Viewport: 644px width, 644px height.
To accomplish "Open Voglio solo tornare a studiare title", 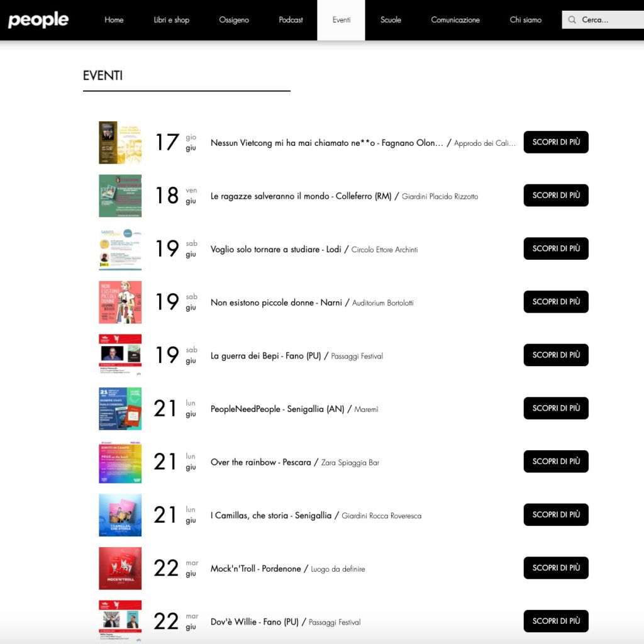I will [275, 249].
